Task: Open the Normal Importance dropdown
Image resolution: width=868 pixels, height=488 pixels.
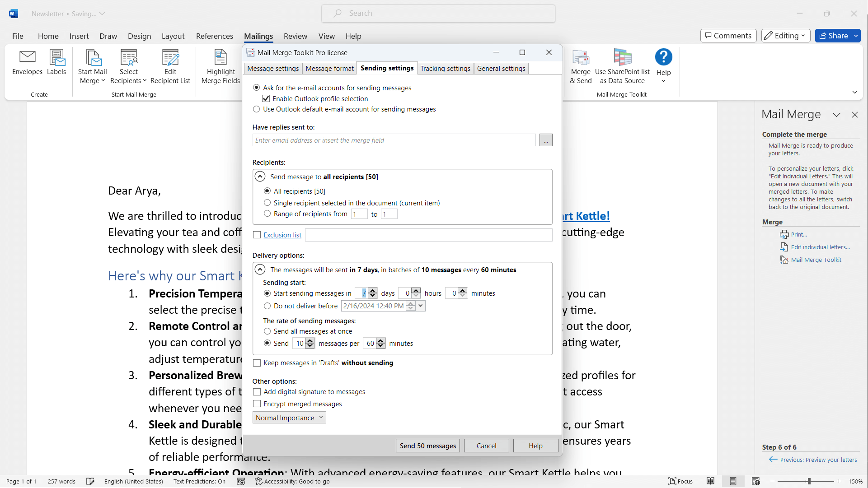Action: pyautogui.click(x=289, y=418)
